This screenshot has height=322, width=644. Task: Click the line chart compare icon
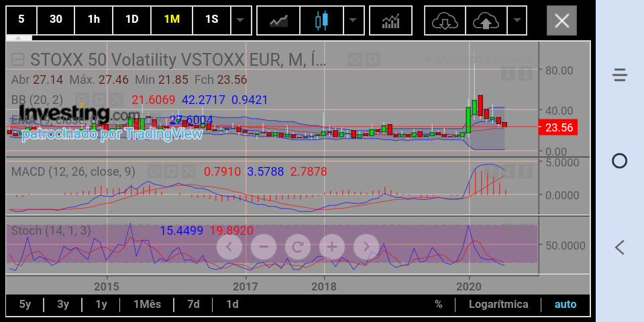click(278, 20)
